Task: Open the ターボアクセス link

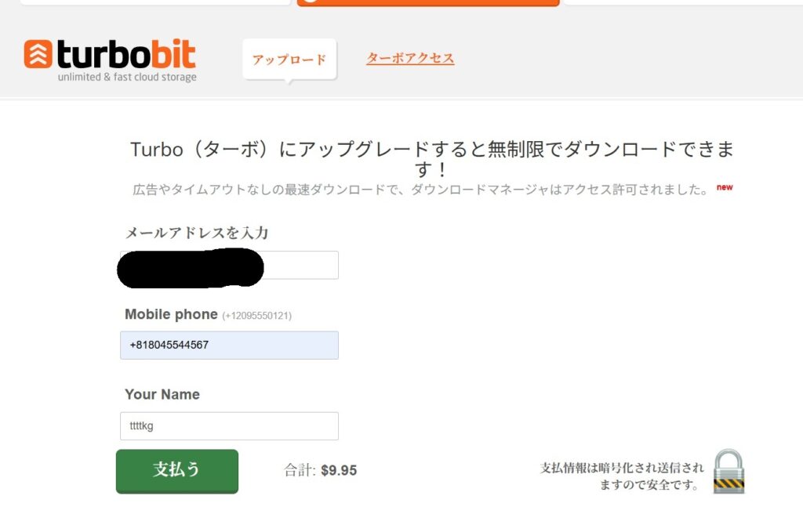Action: (410, 58)
